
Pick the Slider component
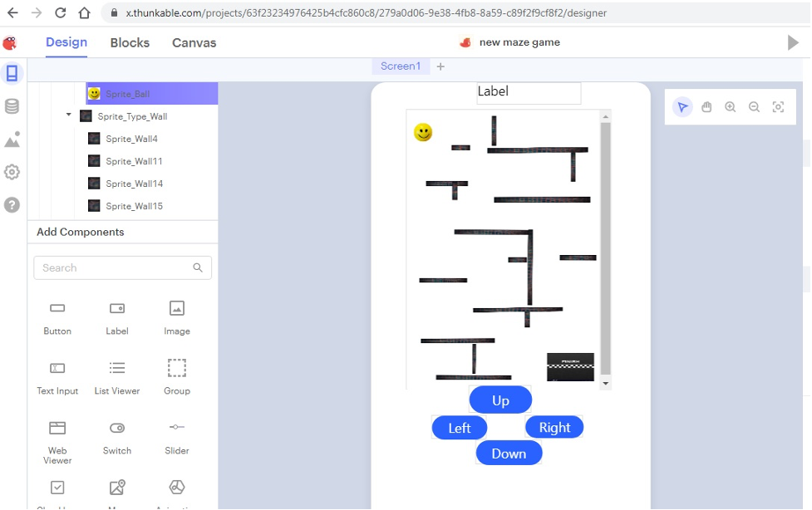point(176,438)
